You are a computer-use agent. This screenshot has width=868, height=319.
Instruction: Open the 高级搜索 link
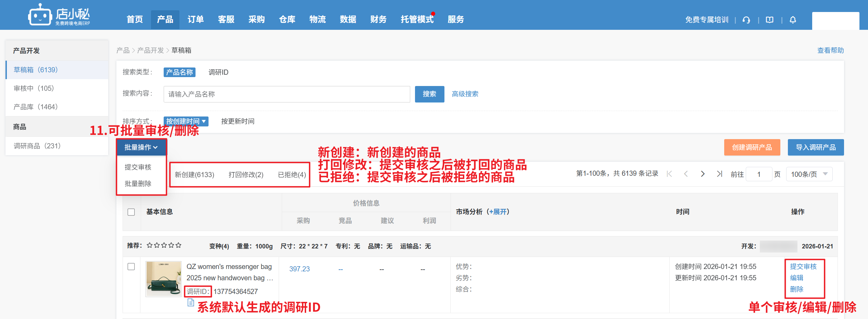click(x=465, y=94)
